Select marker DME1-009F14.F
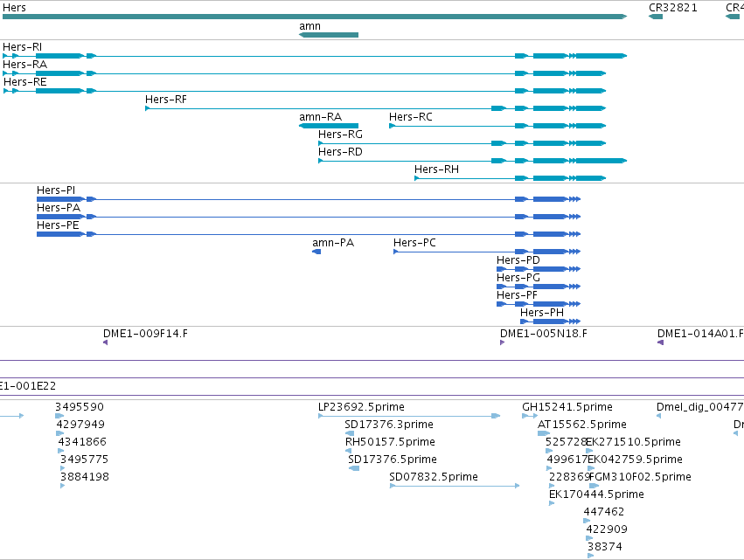Screen dimensions: 744x560 (x=105, y=342)
